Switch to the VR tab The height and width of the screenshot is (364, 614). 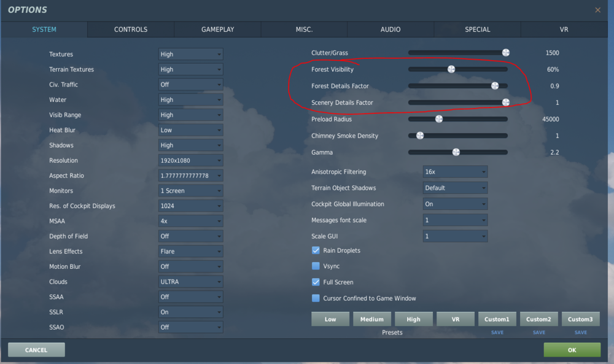point(564,29)
